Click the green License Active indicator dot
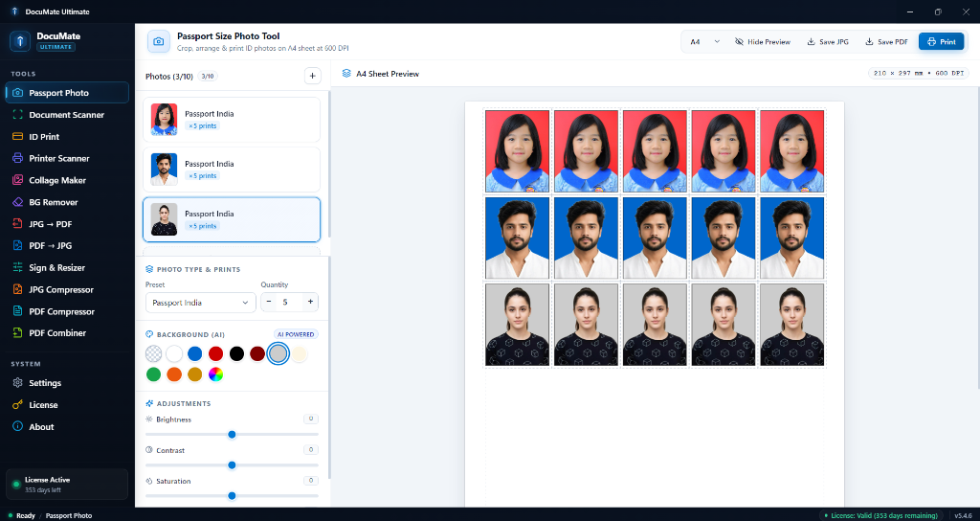 pyautogui.click(x=16, y=484)
